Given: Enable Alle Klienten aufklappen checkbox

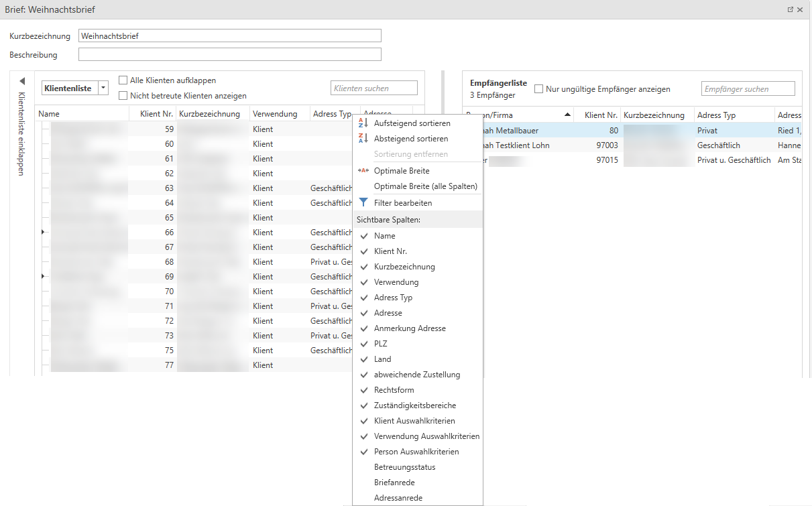Looking at the screenshot, I should (x=123, y=80).
